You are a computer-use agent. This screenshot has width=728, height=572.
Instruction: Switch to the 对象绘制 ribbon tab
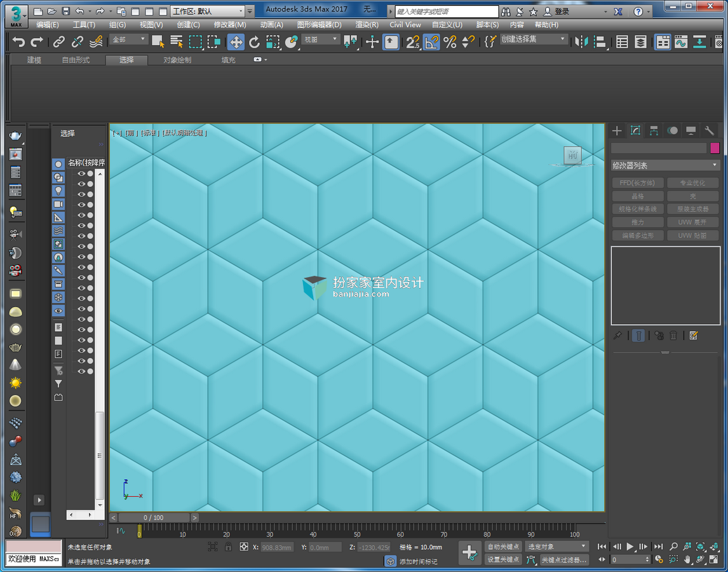[177, 60]
